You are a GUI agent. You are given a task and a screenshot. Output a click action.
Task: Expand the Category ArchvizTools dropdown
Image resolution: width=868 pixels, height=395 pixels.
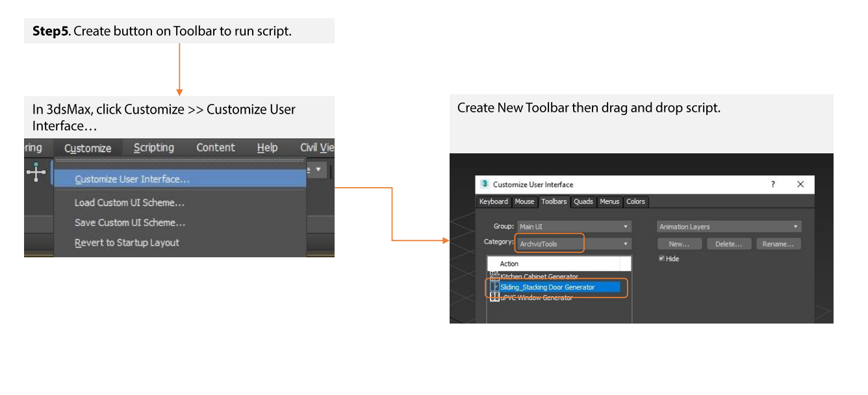click(574, 244)
